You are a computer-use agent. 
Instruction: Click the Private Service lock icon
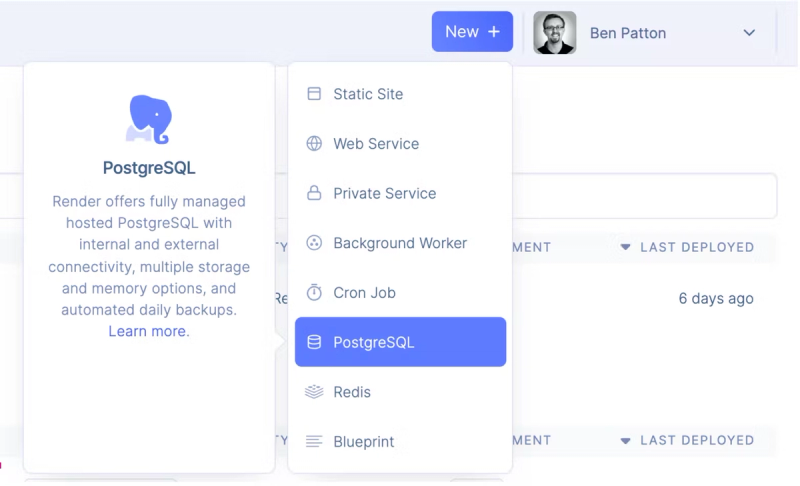coord(314,193)
